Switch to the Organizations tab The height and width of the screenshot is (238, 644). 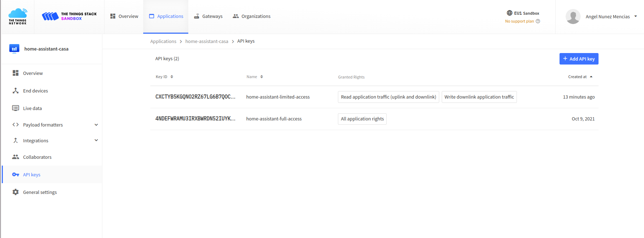coord(251,16)
